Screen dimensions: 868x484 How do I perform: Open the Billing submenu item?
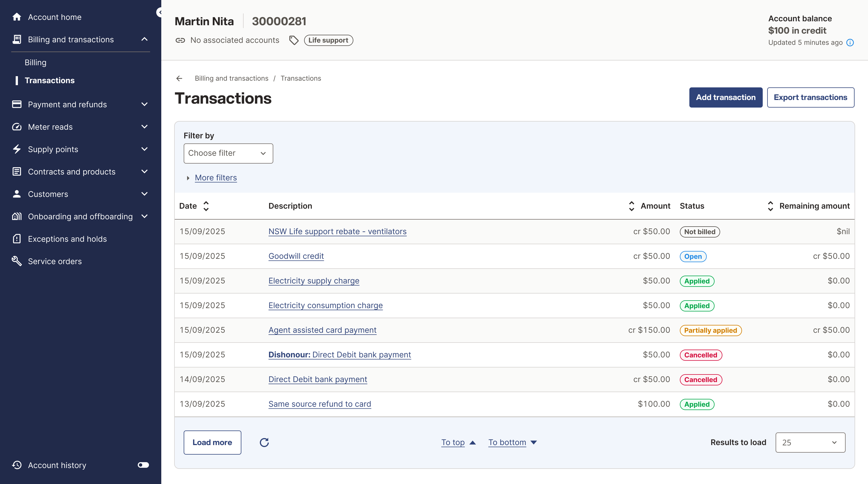pos(35,62)
